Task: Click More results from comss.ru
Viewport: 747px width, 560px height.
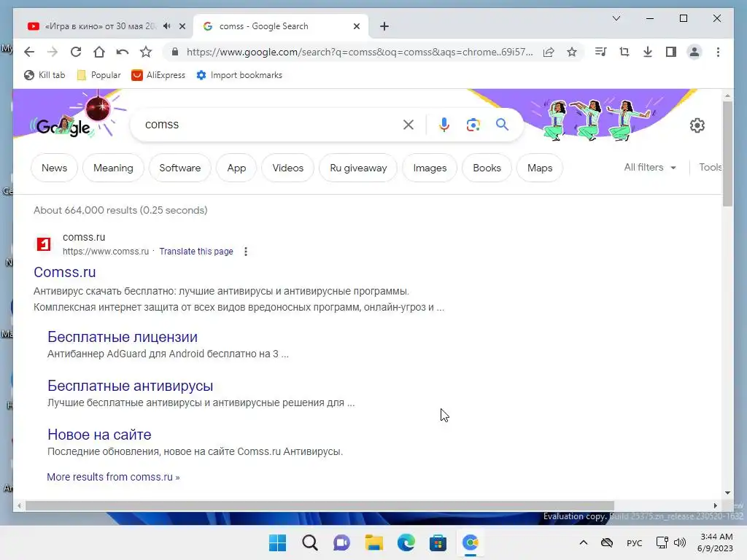Action: (x=113, y=477)
